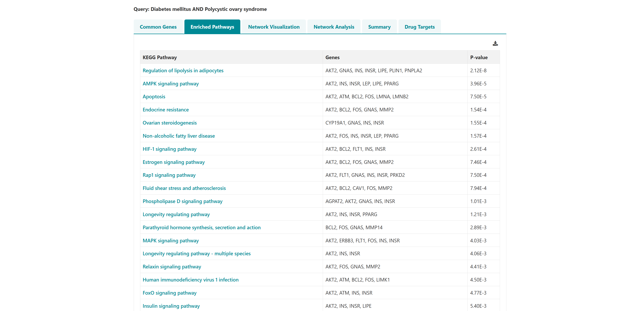Open the HIF-1 signaling pathway link
This screenshot has width=644, height=311.
[169, 149]
